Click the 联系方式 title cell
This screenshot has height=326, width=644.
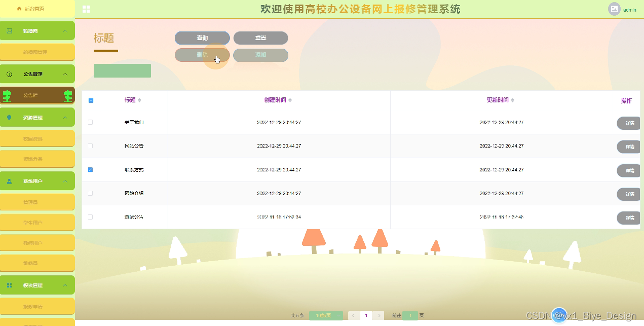[134, 170]
